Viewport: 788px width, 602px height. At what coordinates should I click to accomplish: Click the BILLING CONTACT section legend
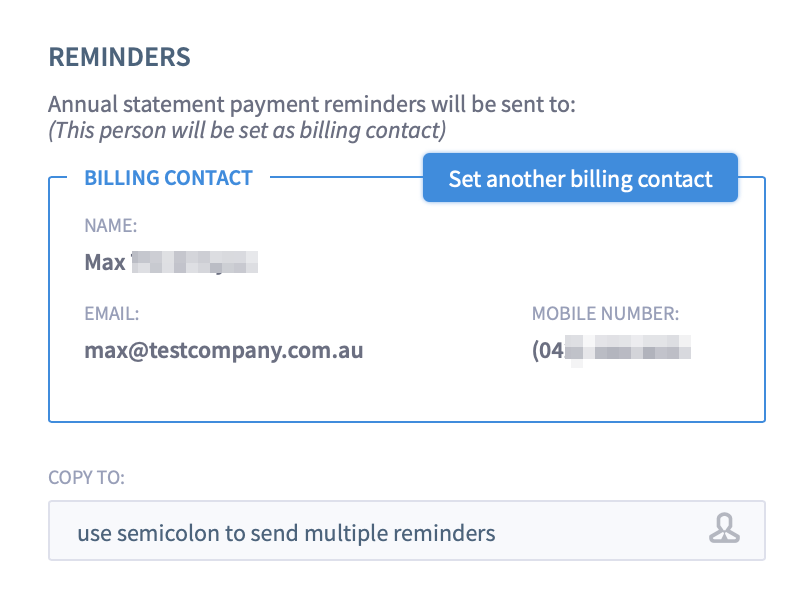coord(168,178)
